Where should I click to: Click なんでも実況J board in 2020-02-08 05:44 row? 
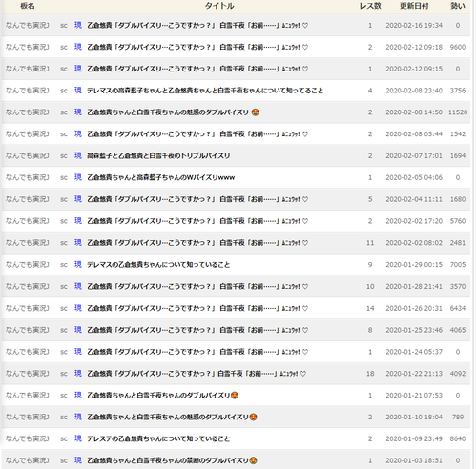(x=28, y=134)
